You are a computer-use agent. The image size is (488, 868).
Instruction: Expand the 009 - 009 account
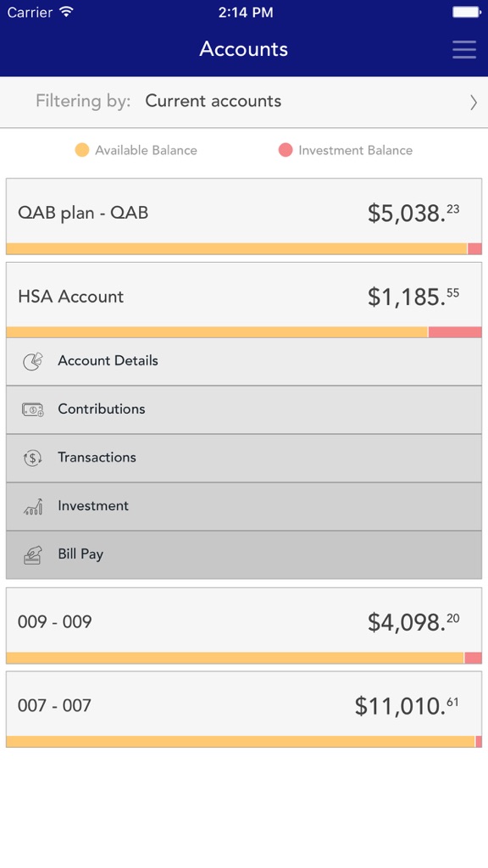[244, 626]
